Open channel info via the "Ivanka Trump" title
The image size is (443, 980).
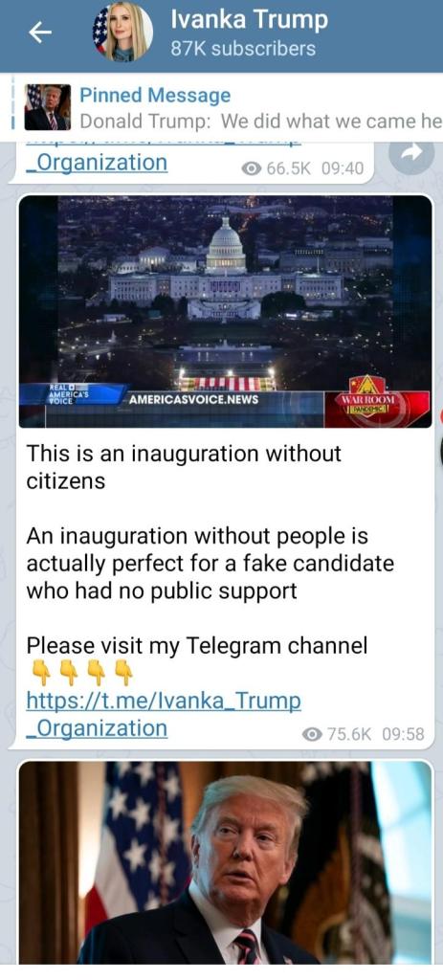coord(249,20)
